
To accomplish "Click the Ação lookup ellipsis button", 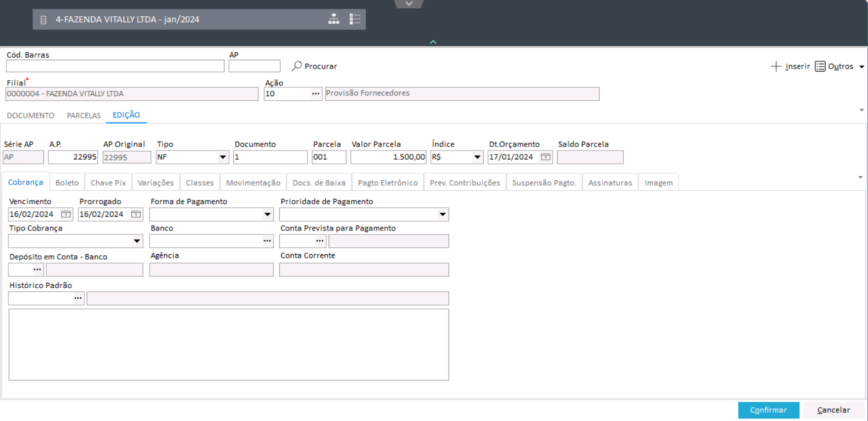I will click(x=316, y=94).
